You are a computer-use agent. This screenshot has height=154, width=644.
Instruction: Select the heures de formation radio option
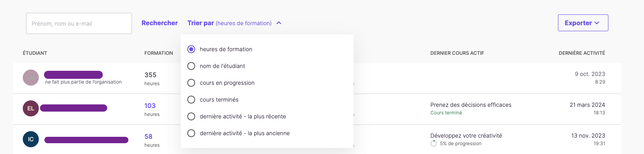click(x=191, y=49)
